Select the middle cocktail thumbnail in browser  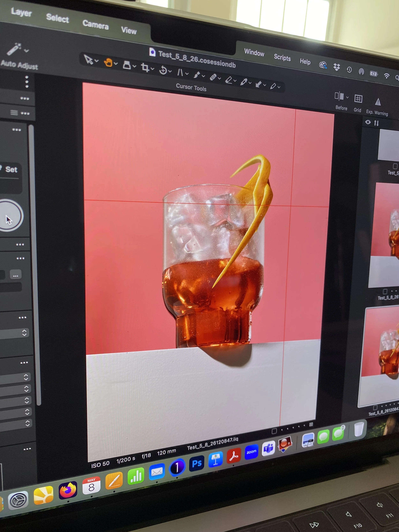[x=385, y=236]
